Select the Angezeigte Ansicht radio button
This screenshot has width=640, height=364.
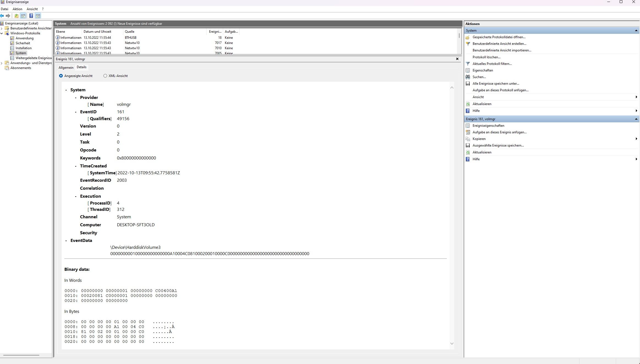pos(61,76)
